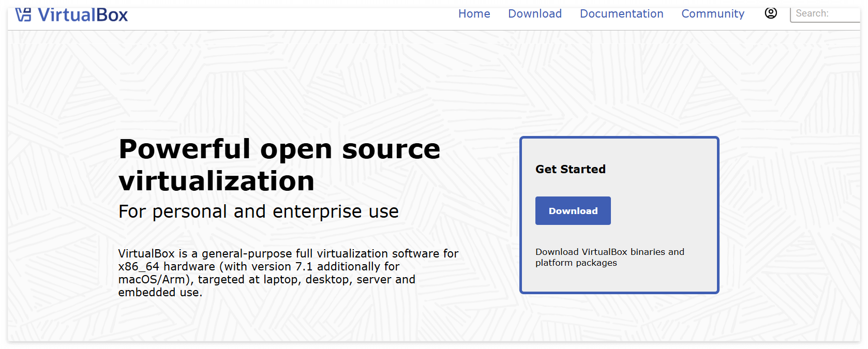Click the blue Download button

tap(573, 210)
